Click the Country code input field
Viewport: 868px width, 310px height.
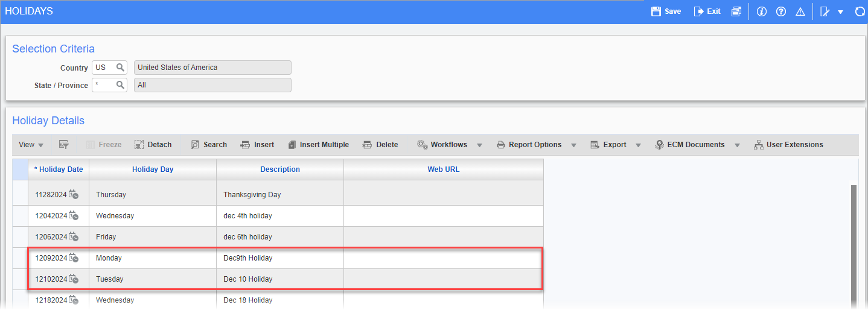click(x=104, y=68)
